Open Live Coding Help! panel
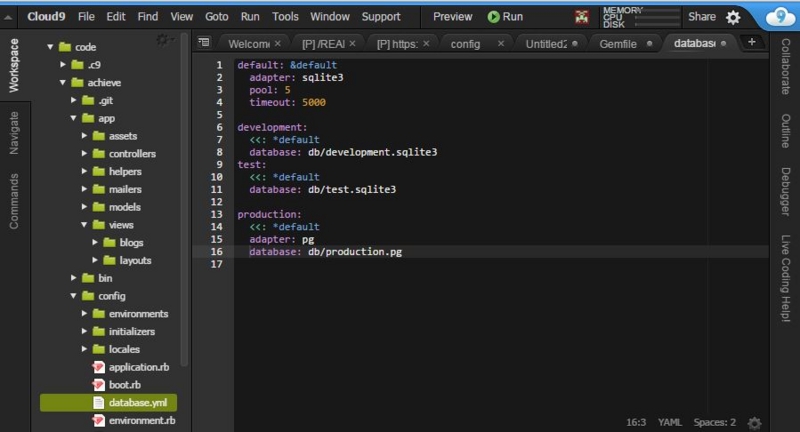The image size is (800, 432). coord(786,278)
